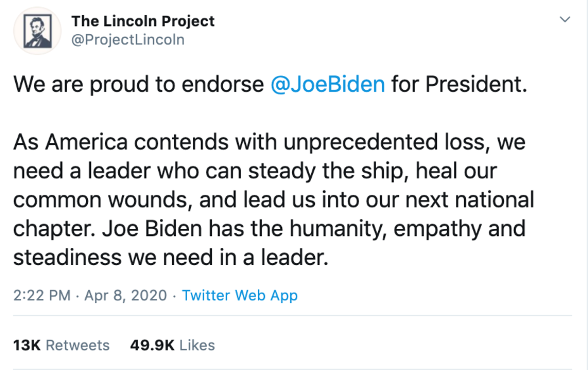
Task: Click the separator dot before Twitter Web App
Action: pyautogui.click(x=175, y=295)
